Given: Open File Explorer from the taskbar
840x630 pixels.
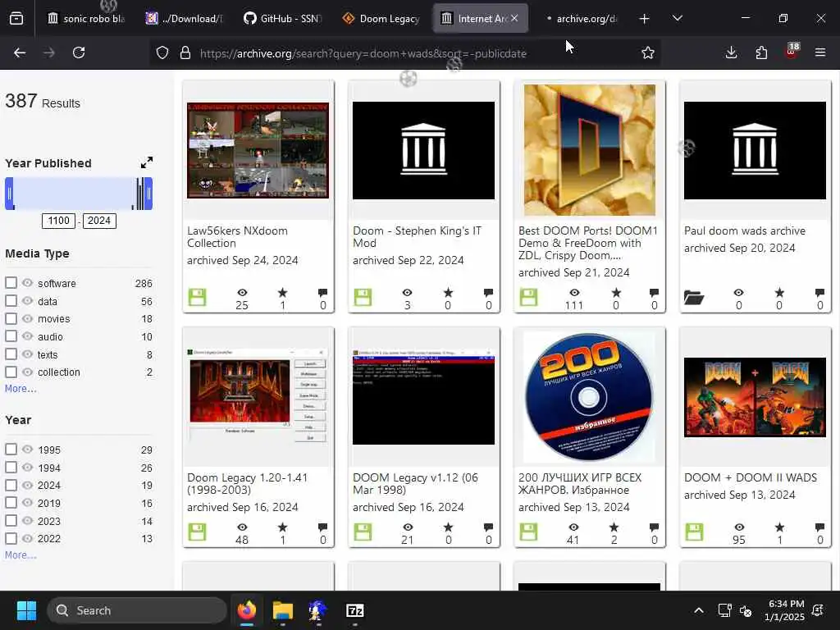Looking at the screenshot, I should [x=283, y=610].
